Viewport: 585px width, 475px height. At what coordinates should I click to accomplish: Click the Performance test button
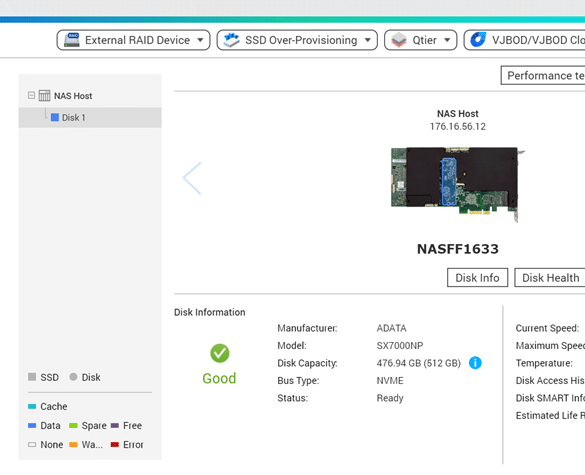543,75
